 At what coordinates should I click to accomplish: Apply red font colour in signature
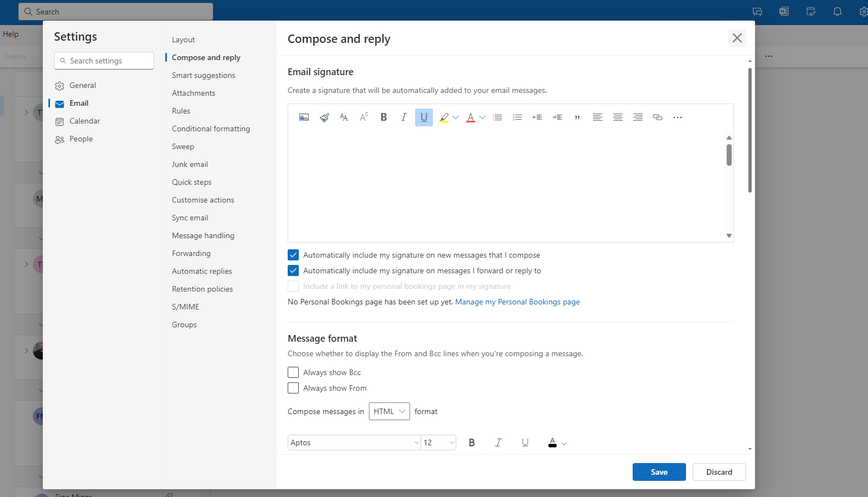(471, 117)
